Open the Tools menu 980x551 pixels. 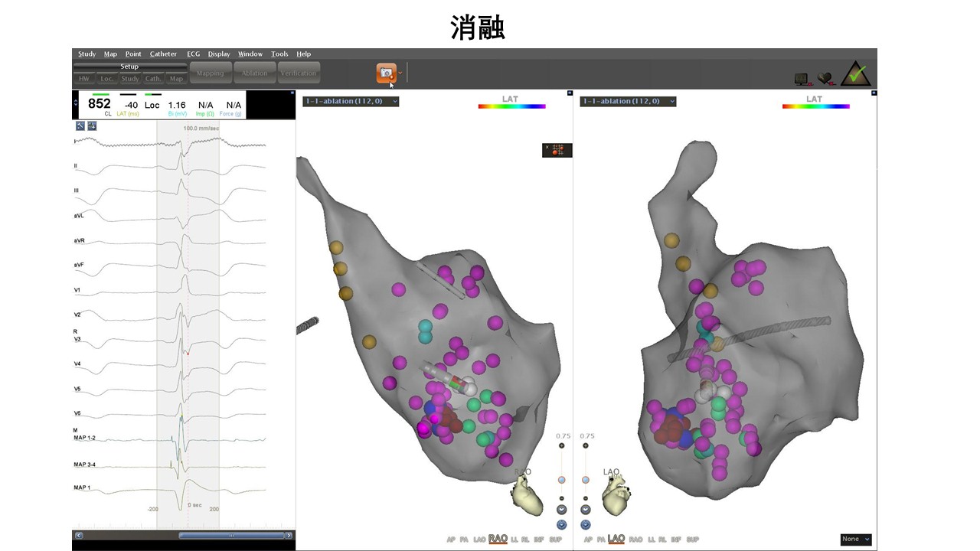point(280,54)
